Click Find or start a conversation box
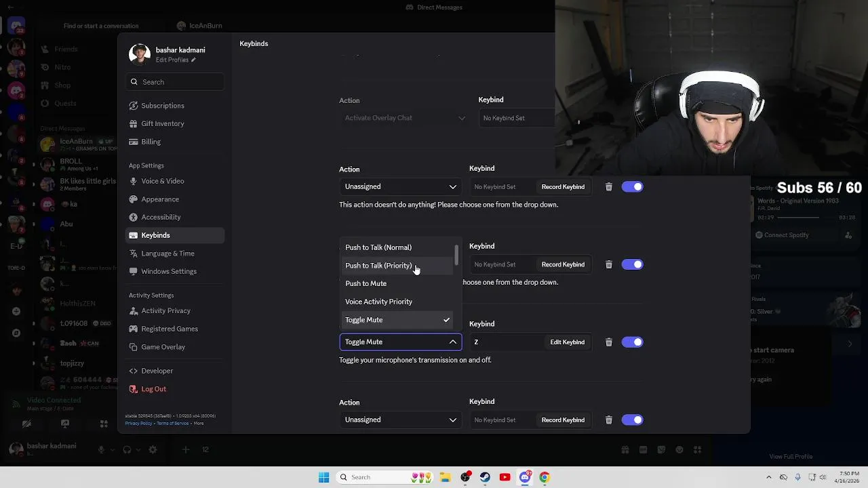 (x=101, y=26)
